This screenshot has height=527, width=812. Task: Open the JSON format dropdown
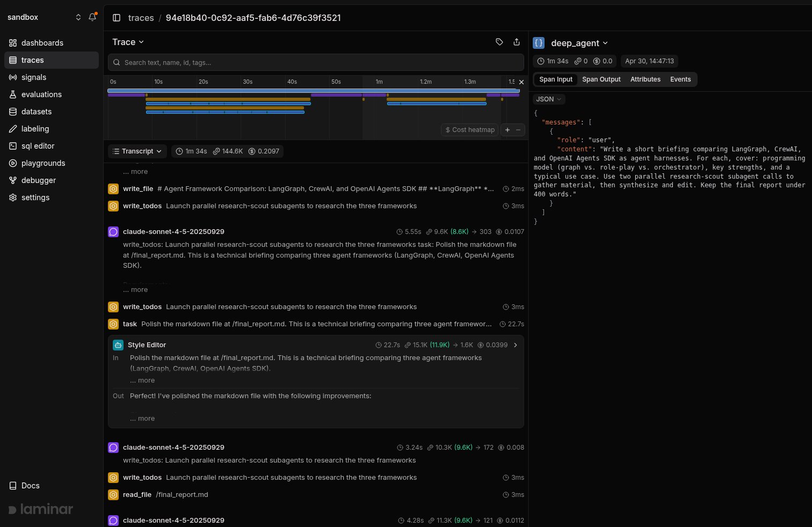pyautogui.click(x=549, y=99)
